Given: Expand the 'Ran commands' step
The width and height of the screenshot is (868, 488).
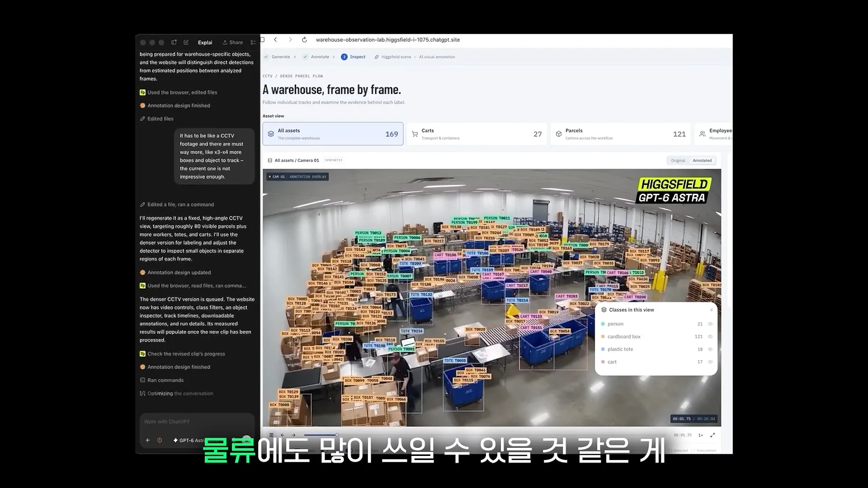Looking at the screenshot, I should coord(161,380).
